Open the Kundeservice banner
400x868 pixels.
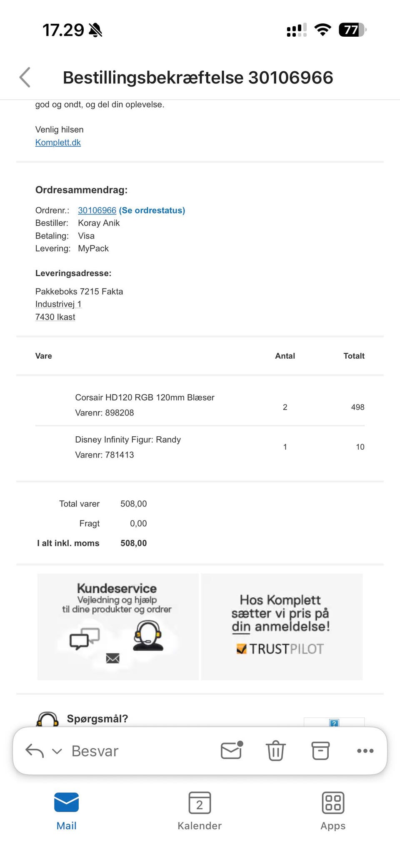click(118, 626)
